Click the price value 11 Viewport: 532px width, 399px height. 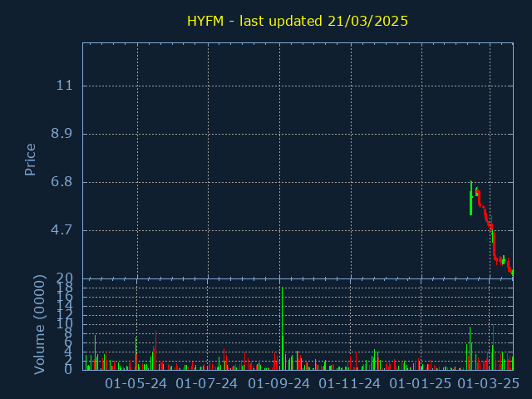pyautogui.click(x=65, y=85)
